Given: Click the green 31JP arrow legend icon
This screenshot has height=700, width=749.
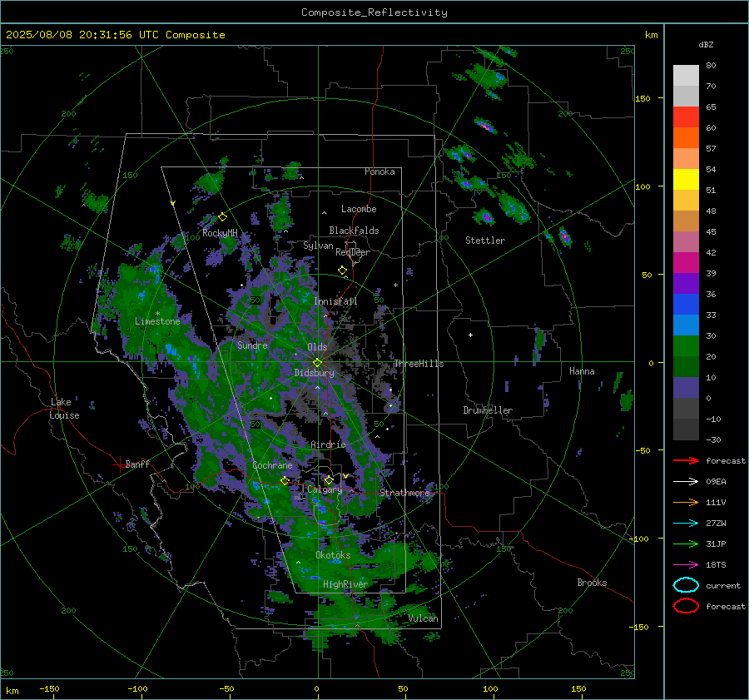Looking at the screenshot, I should 686,544.
